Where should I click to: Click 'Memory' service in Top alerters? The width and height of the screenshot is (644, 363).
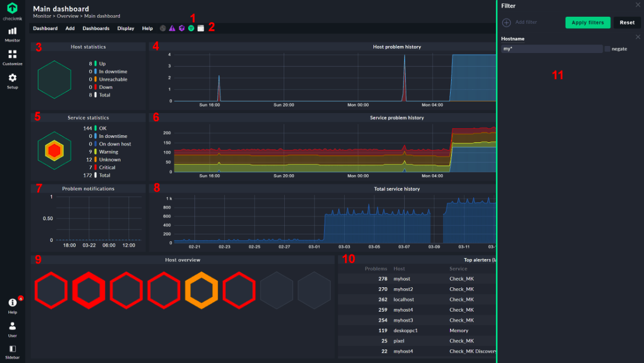(x=459, y=331)
